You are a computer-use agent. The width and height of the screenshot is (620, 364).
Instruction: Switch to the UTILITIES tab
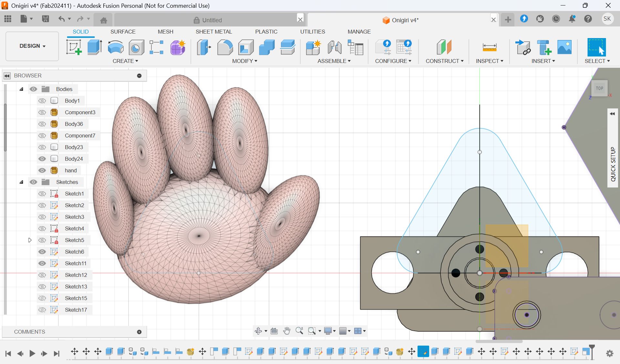[313, 32]
